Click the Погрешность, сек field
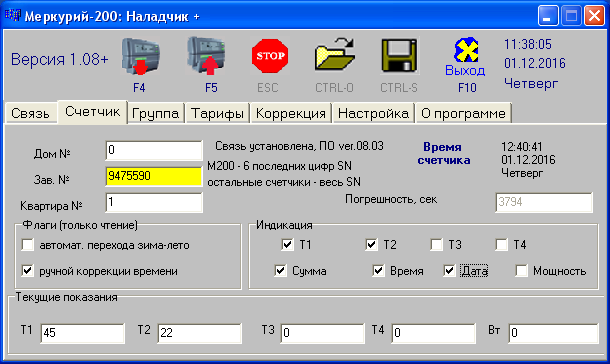The height and width of the screenshot is (364, 610). 544,202
